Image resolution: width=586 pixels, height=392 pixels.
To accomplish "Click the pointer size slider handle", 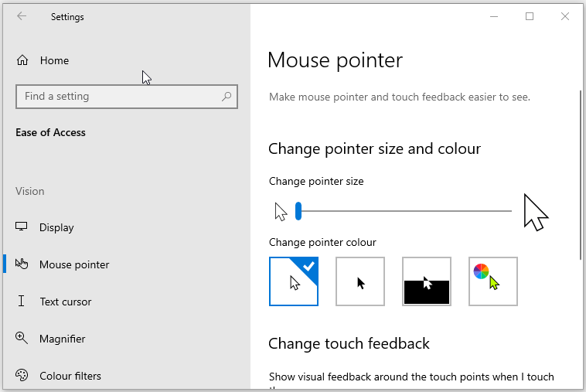I will 298,210.
